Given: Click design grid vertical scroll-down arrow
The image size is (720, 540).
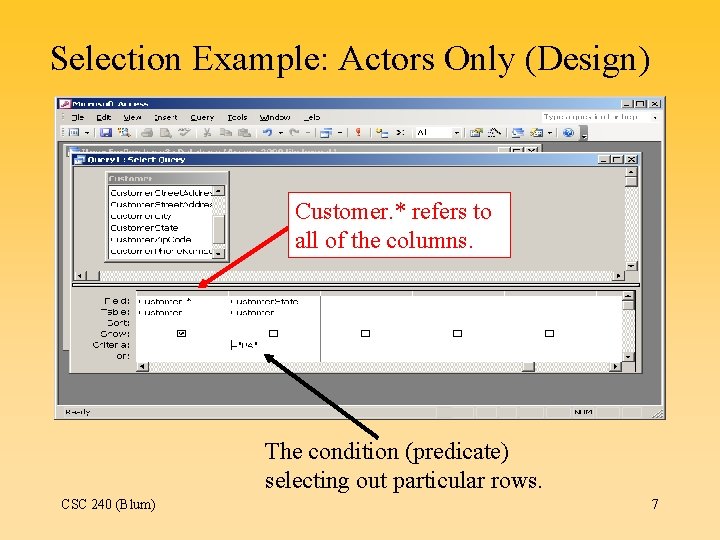Looking at the screenshot, I should [628, 356].
